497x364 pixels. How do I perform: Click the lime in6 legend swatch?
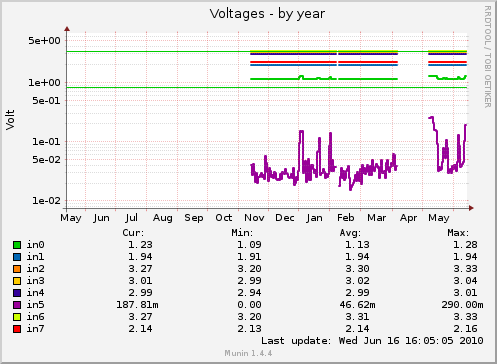[17, 317]
